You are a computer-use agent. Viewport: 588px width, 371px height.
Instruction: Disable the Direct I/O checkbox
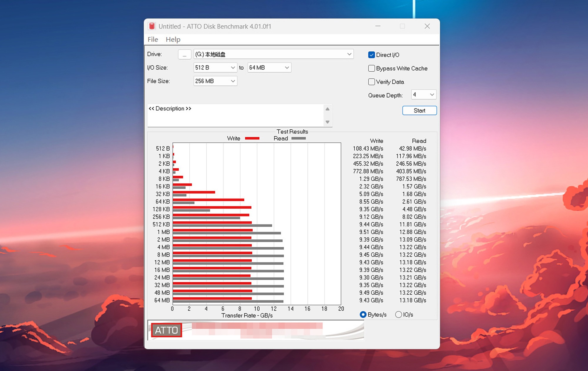372,55
